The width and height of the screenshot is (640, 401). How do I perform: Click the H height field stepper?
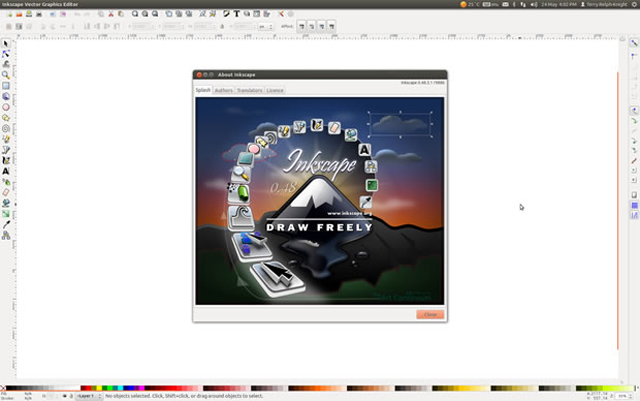coord(252,27)
